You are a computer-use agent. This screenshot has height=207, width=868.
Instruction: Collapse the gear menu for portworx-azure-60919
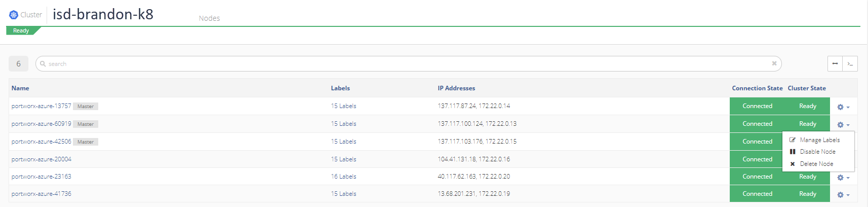(x=843, y=125)
